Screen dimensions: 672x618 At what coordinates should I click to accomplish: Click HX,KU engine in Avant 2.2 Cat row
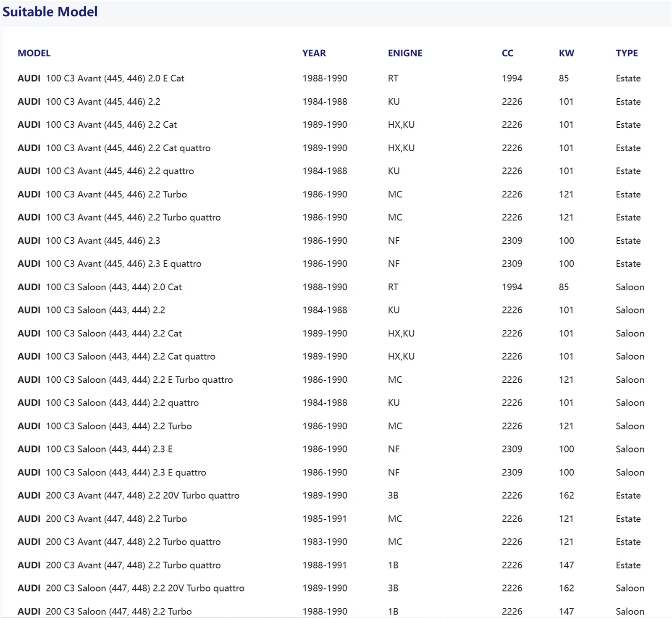[x=401, y=125]
